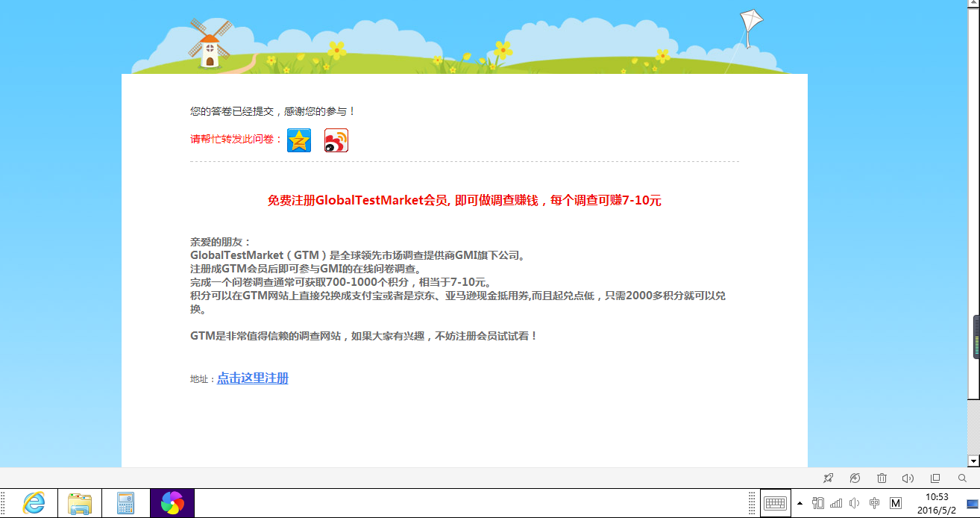The image size is (980, 518).
Task: Share survey via the QQ Zone star icon
Action: (299, 140)
